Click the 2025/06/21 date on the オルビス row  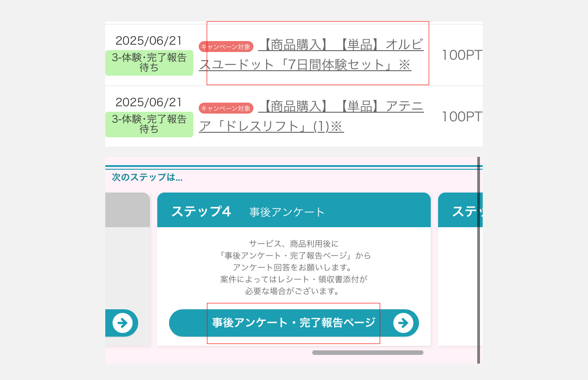tap(149, 41)
